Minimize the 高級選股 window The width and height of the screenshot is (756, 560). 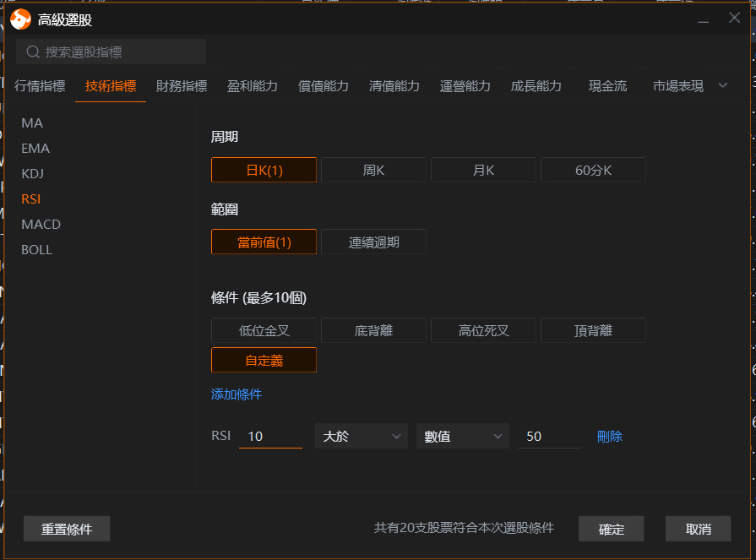coord(704,18)
